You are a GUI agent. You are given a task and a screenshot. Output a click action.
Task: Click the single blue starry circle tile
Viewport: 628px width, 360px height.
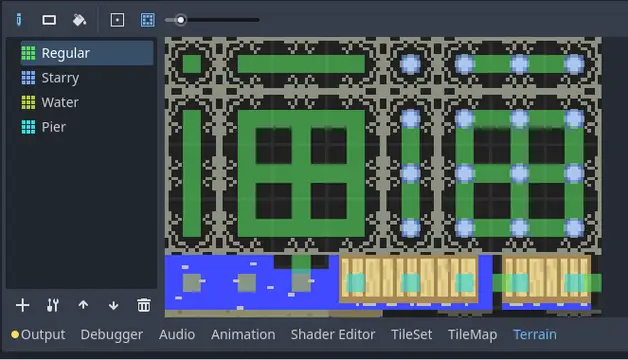pyautogui.click(x=411, y=64)
